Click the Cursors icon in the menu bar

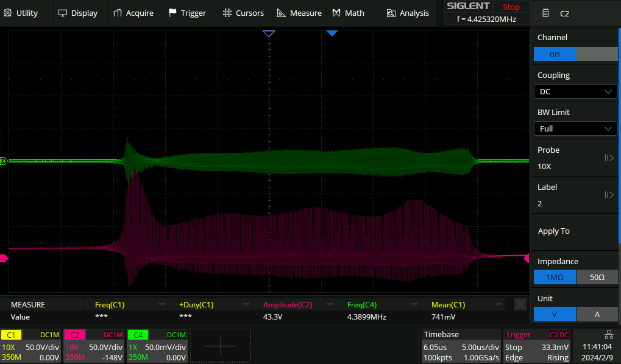pos(227,13)
